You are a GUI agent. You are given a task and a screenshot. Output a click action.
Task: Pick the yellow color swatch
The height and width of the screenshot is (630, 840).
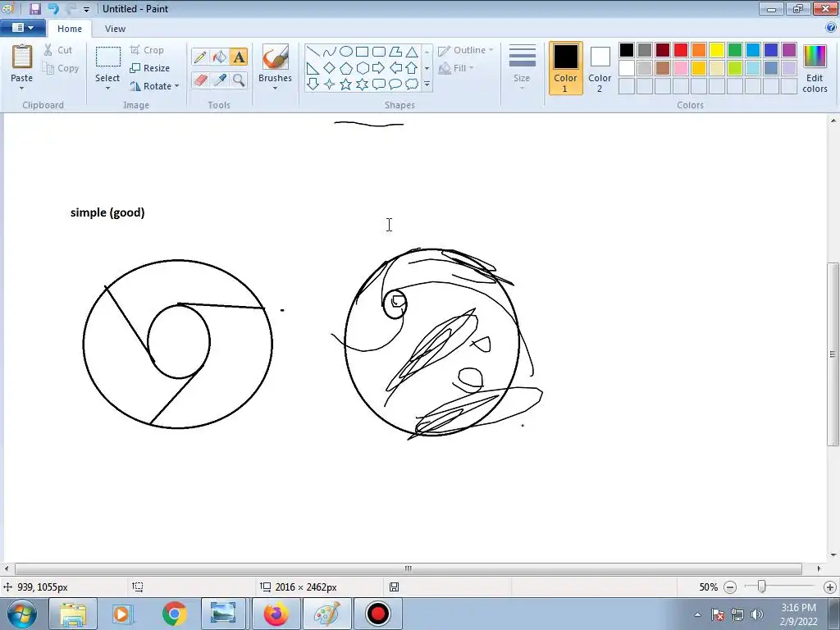717,50
